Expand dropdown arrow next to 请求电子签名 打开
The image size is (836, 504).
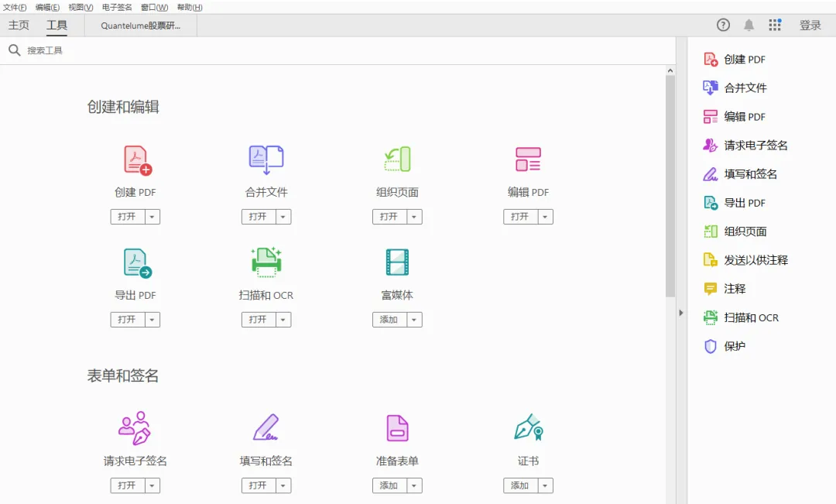click(152, 485)
